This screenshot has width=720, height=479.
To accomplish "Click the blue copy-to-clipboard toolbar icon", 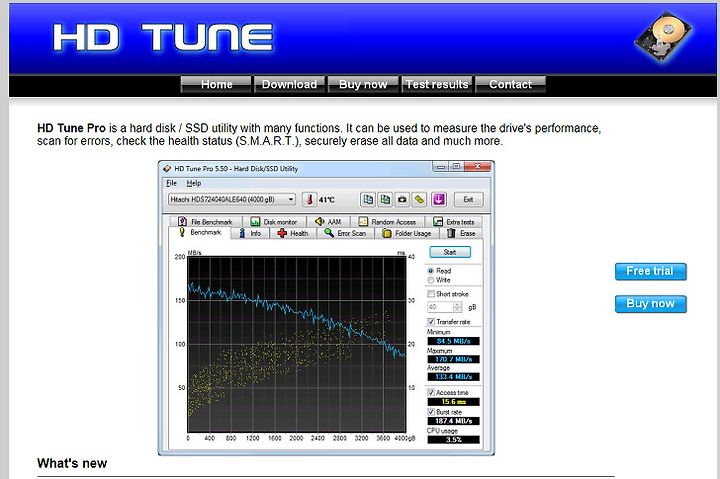I will click(x=368, y=199).
